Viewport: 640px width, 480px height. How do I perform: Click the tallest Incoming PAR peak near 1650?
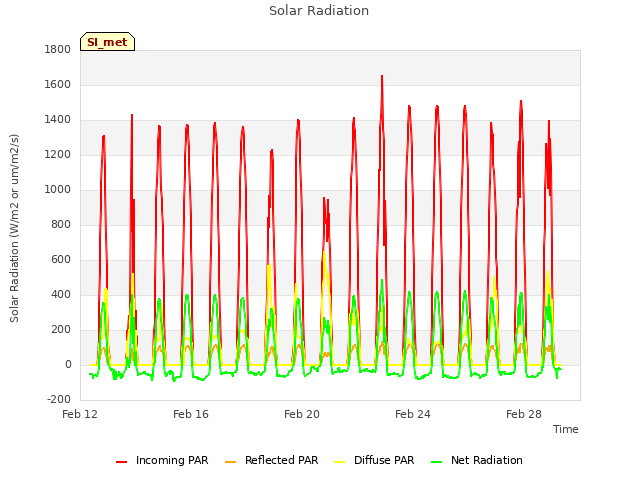pyautogui.click(x=382, y=77)
